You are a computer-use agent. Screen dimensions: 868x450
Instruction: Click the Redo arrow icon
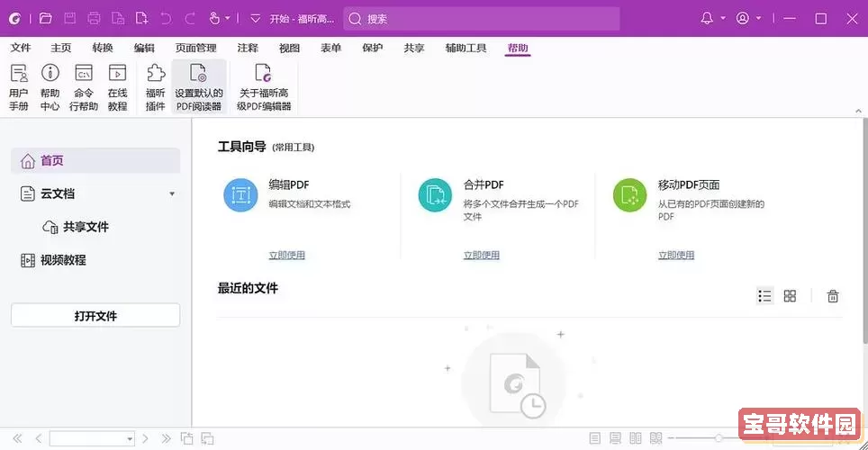click(x=190, y=18)
